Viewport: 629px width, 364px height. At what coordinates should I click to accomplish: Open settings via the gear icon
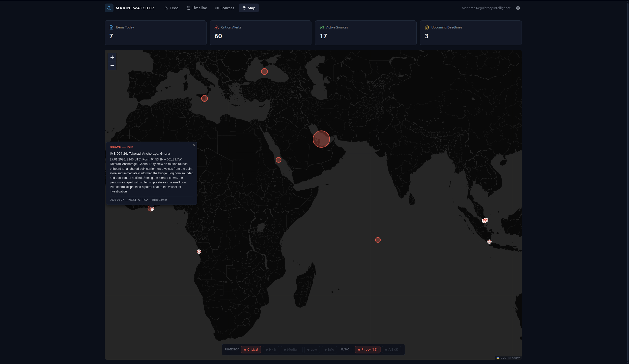pos(518,8)
